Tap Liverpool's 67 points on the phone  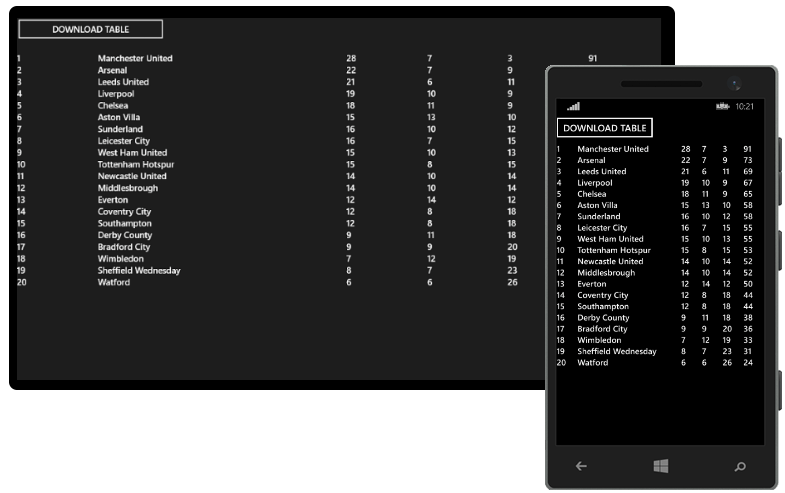(747, 183)
